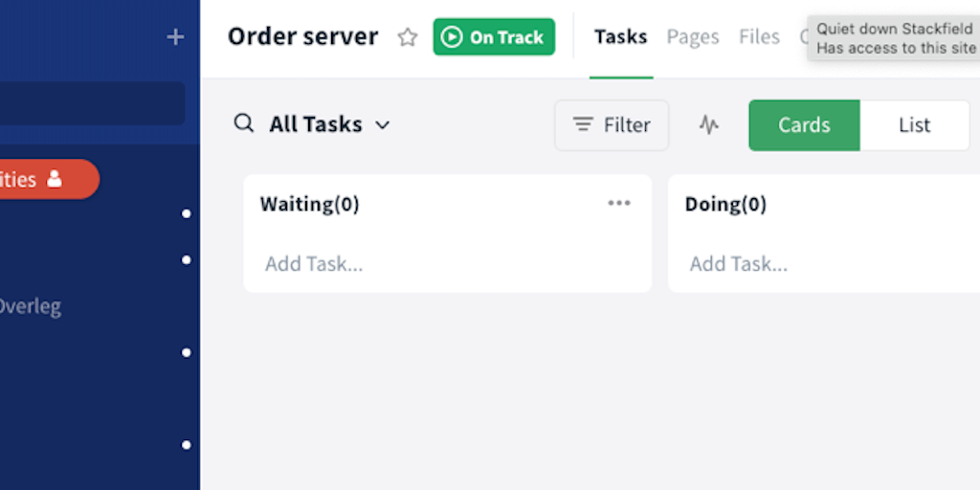Image resolution: width=980 pixels, height=490 pixels.
Task: Click the Filter button
Action: pyautogui.click(x=612, y=124)
